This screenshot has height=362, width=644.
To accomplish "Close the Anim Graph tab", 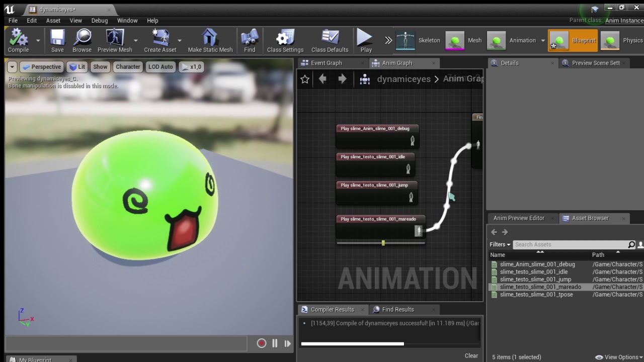I will (x=434, y=63).
